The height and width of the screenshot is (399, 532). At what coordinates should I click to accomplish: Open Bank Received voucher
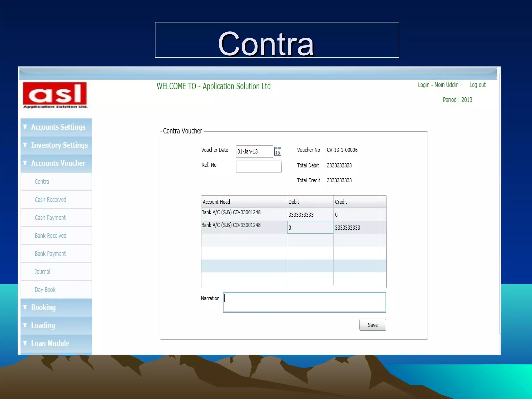coord(56,236)
